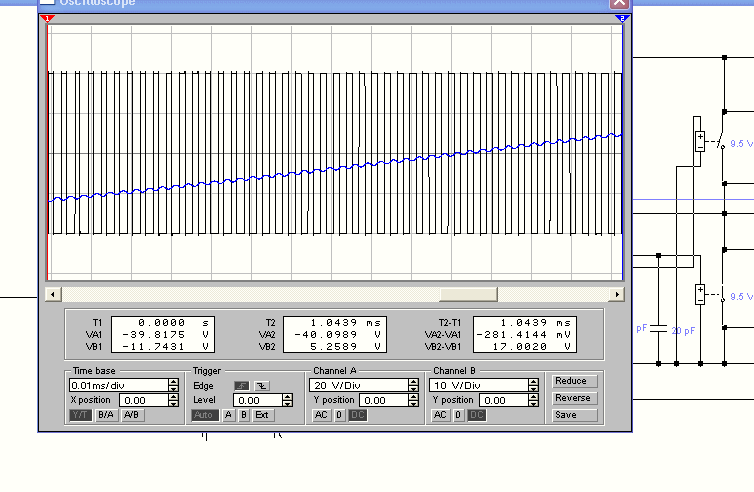Set Channel B coupling to AC
This screenshot has height=492, width=754.
tap(440, 415)
